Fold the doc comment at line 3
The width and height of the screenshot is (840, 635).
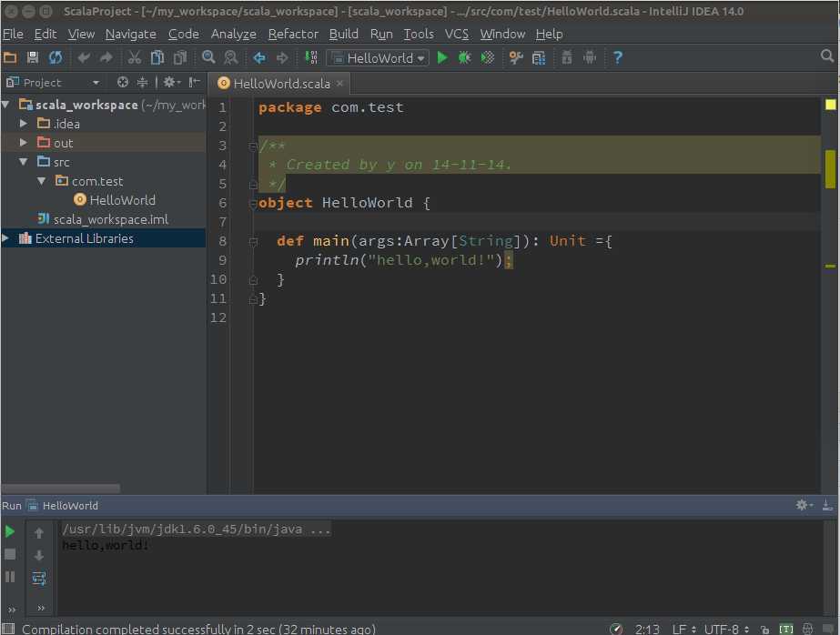(x=253, y=146)
